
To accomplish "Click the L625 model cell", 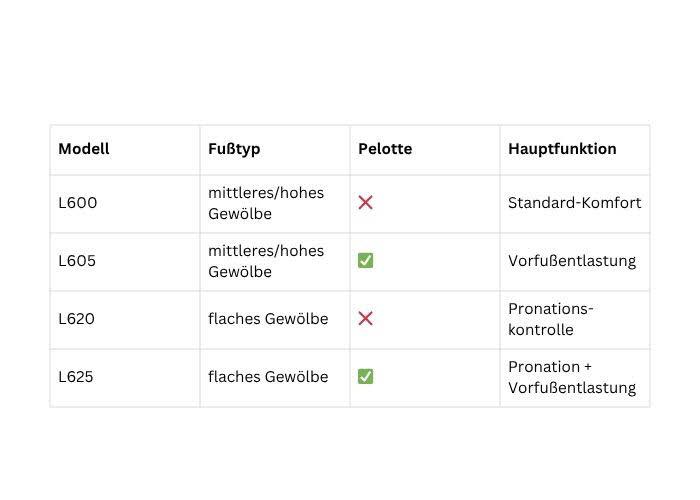I will 78,377.
